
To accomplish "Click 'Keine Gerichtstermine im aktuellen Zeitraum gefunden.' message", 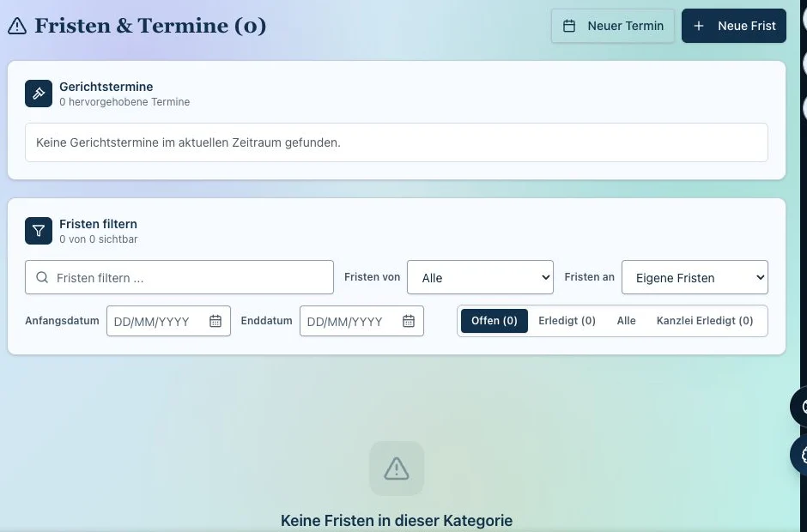I will [188, 142].
